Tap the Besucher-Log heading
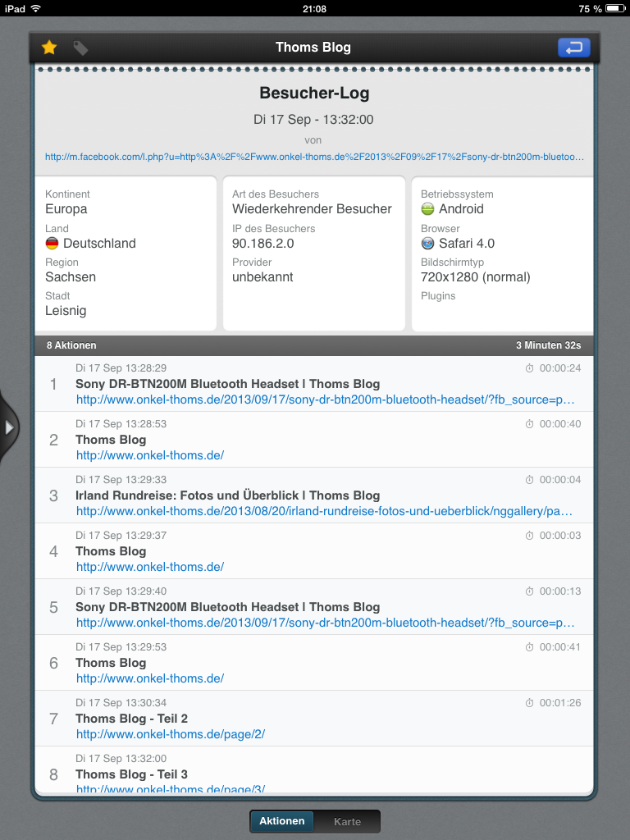 (314, 94)
